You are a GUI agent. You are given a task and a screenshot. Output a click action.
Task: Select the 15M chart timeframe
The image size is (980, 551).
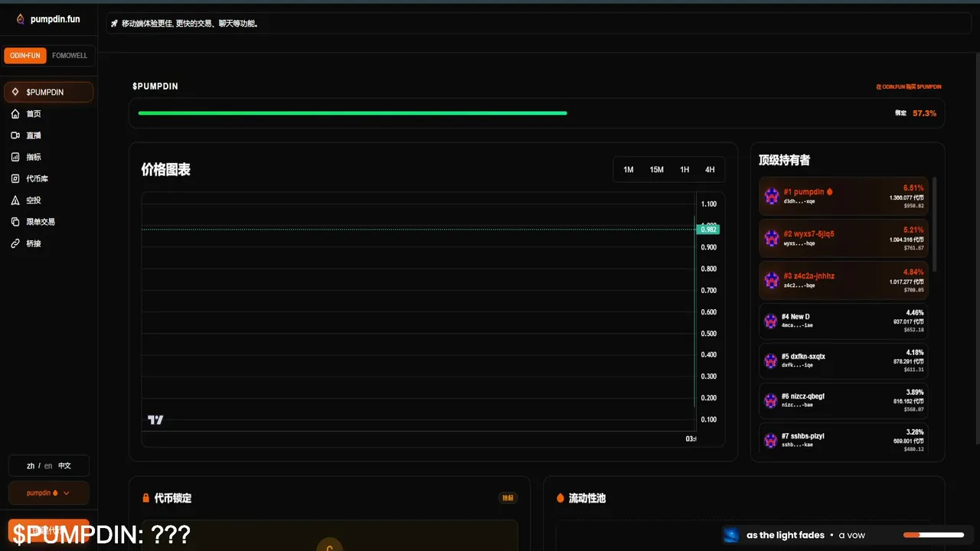[x=657, y=170]
